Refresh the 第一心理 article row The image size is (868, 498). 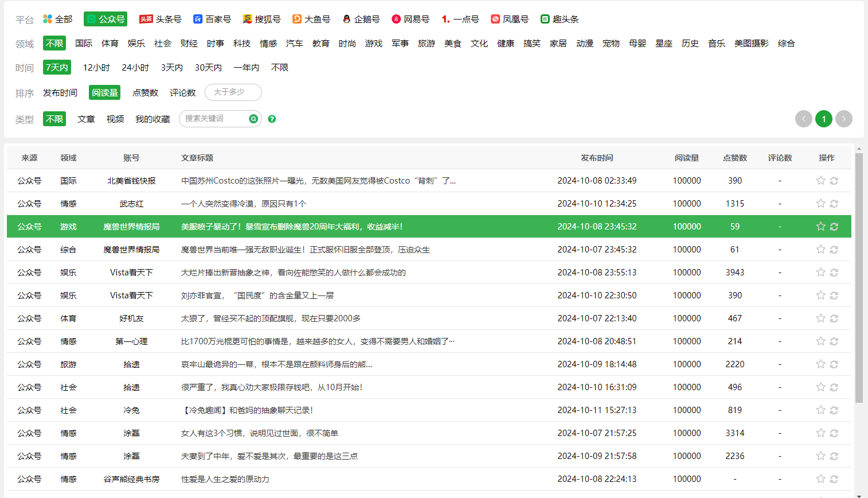point(834,341)
